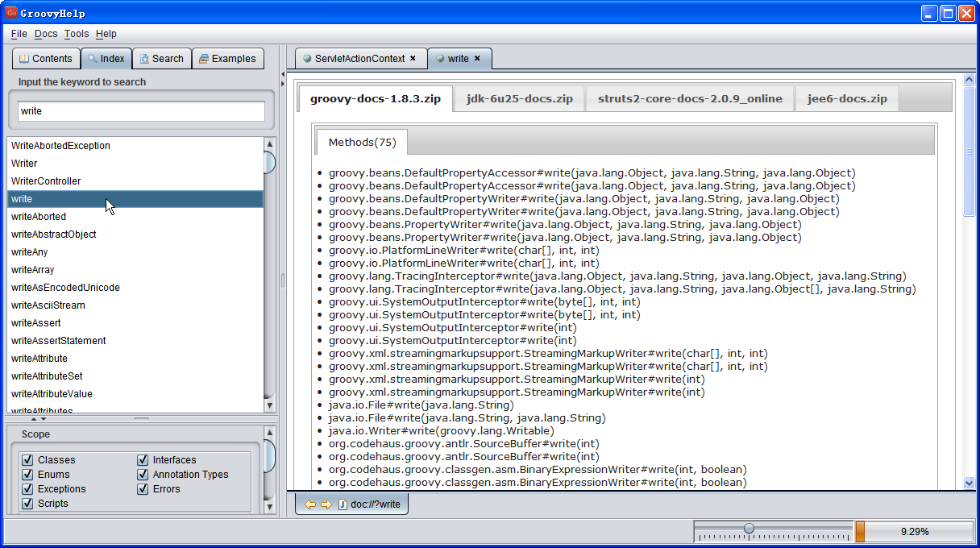Select writeAsEncodedUnicode in index list
980x548 pixels.
pos(135,288)
